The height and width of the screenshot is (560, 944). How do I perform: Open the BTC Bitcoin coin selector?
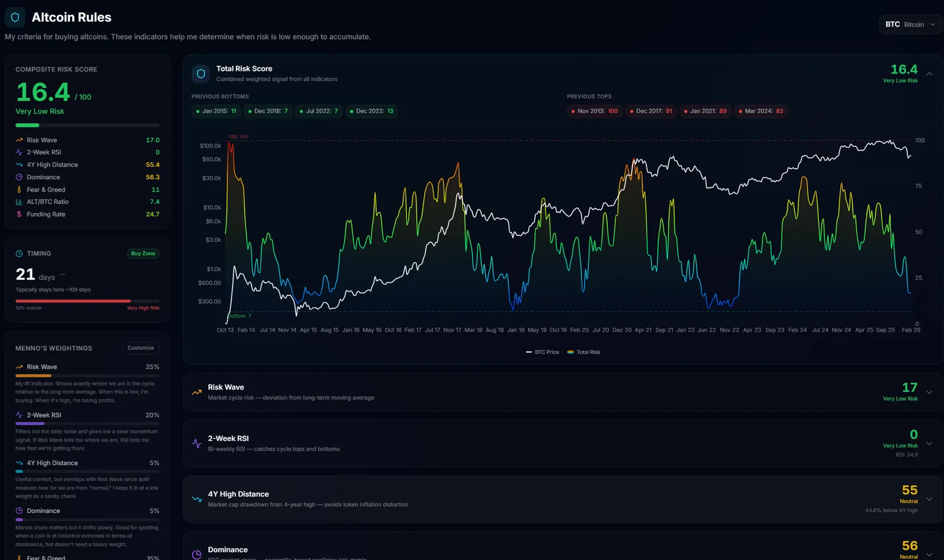pos(910,24)
